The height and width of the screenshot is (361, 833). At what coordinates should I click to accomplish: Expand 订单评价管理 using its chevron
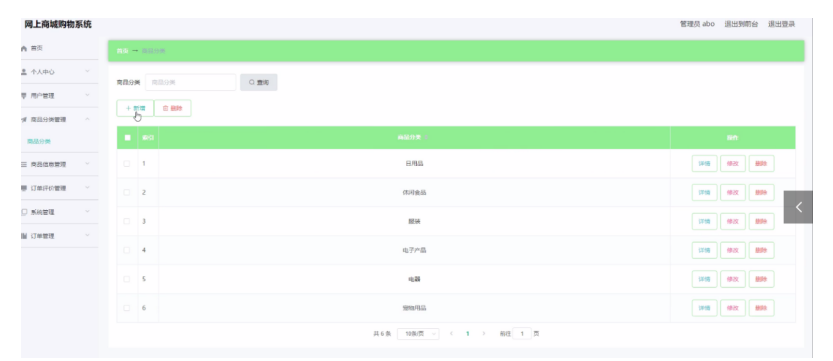tap(88, 188)
